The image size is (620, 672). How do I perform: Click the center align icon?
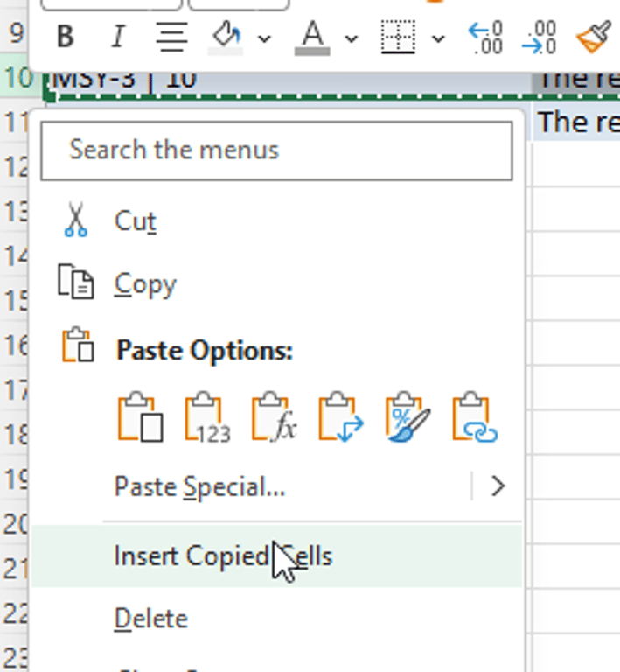pos(173,38)
